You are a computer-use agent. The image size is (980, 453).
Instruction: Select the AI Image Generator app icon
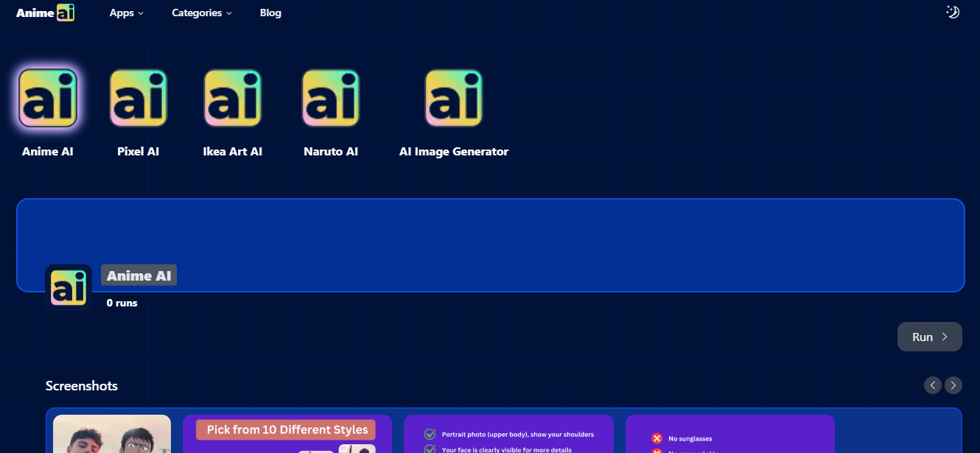tap(454, 98)
